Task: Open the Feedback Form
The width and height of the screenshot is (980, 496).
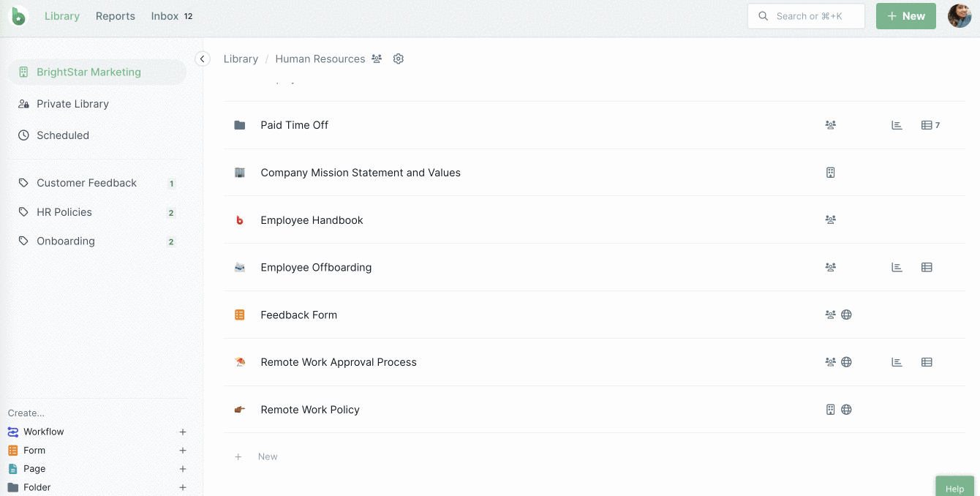Action: [299, 315]
